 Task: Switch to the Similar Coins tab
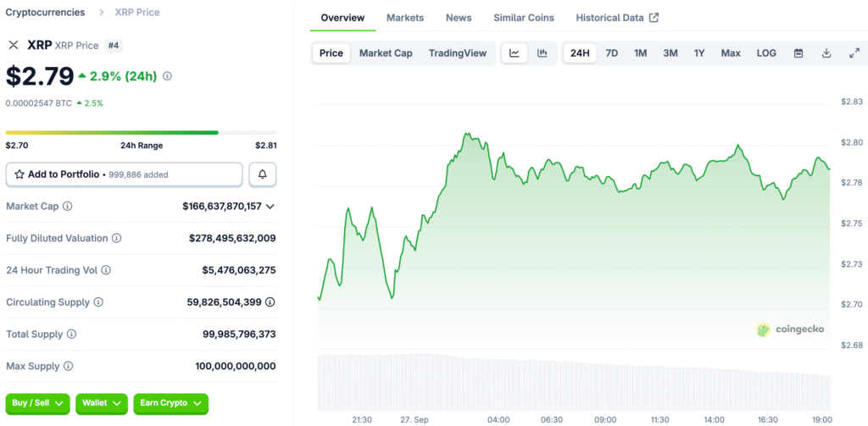click(x=524, y=18)
